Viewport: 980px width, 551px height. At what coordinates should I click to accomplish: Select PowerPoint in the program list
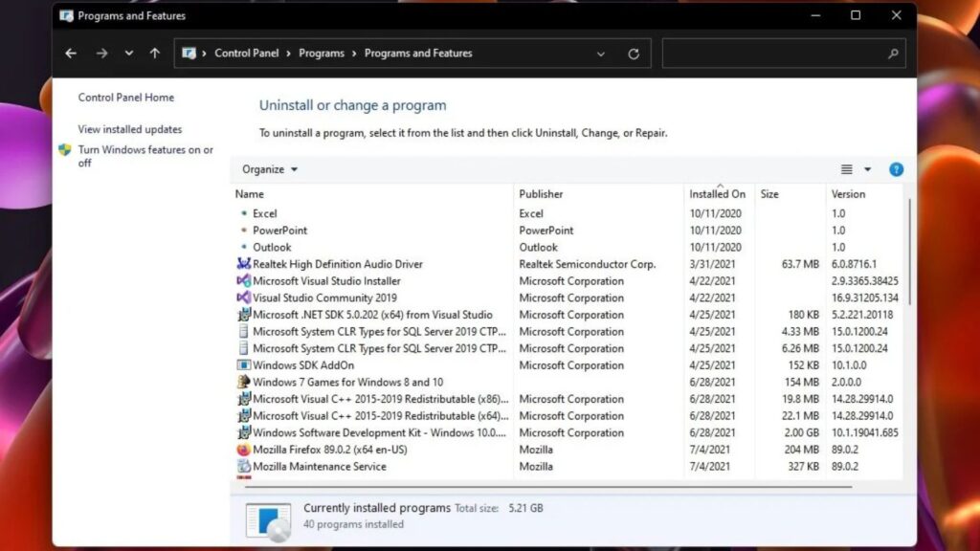click(x=280, y=231)
